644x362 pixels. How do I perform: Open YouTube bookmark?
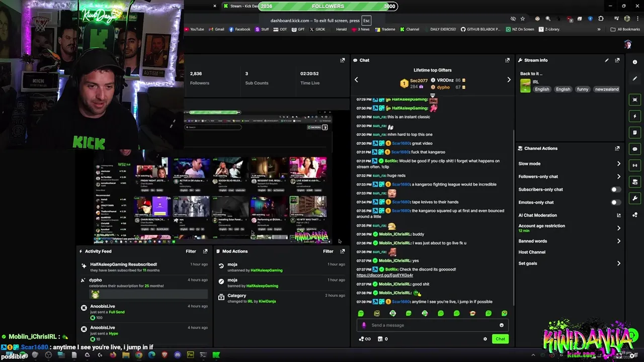click(x=194, y=29)
